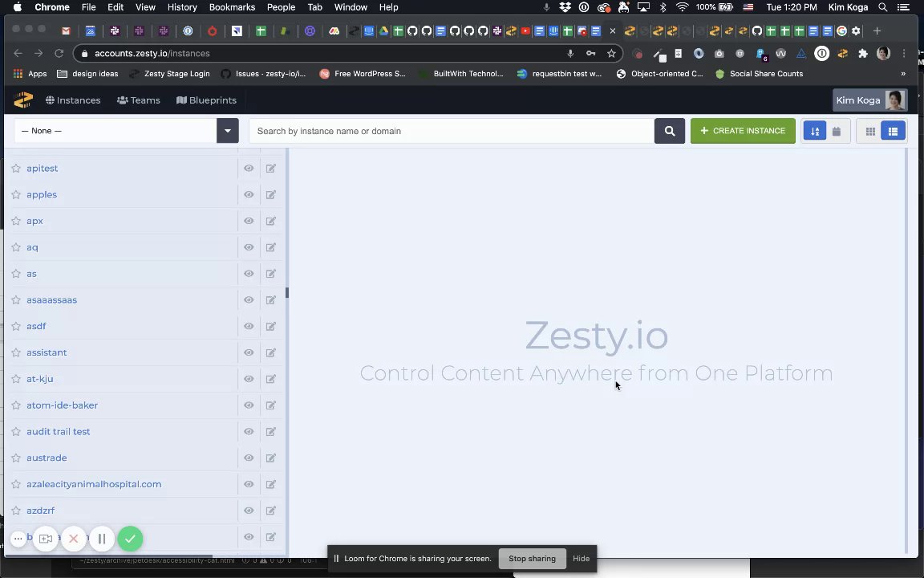Pause the Loom recording
This screenshot has width=924, height=578.
pyautogui.click(x=102, y=539)
